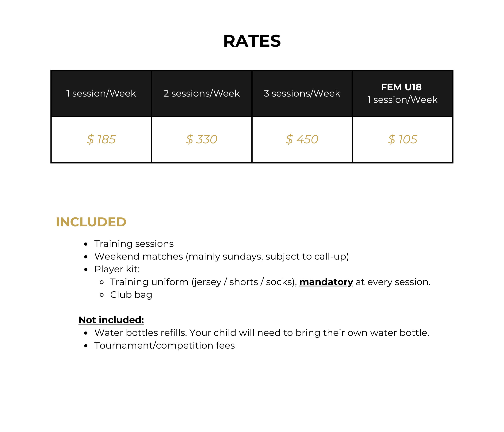Click the $ 450 price
The width and height of the screenshot is (504, 432).
coord(302,139)
